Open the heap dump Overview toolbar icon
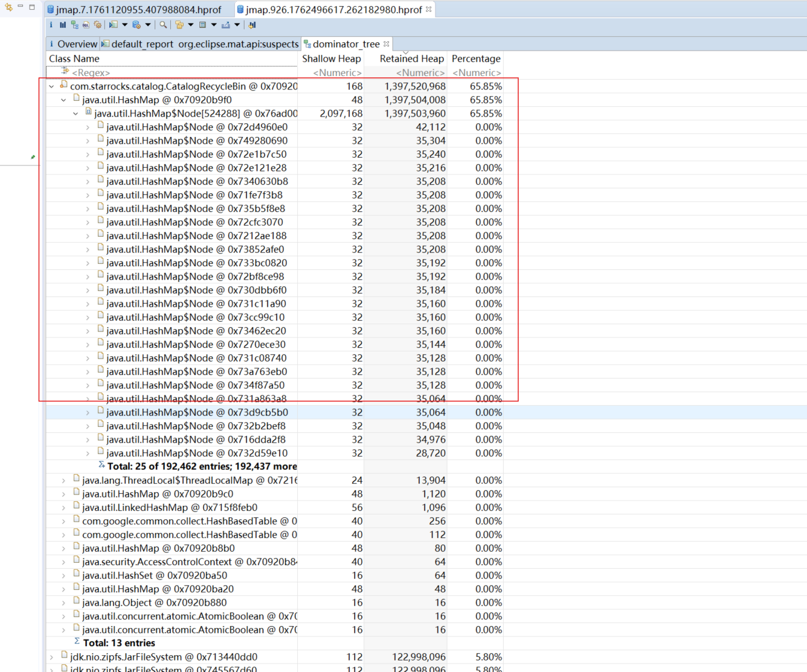 pos(51,25)
